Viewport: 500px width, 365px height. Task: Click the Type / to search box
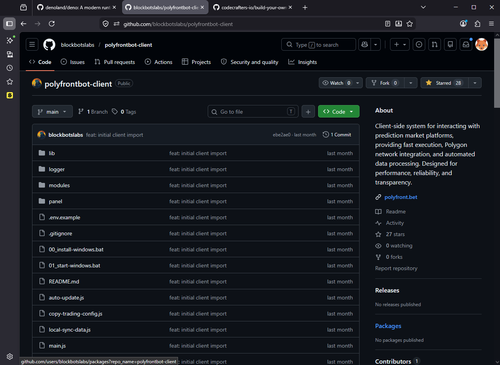(x=318, y=44)
